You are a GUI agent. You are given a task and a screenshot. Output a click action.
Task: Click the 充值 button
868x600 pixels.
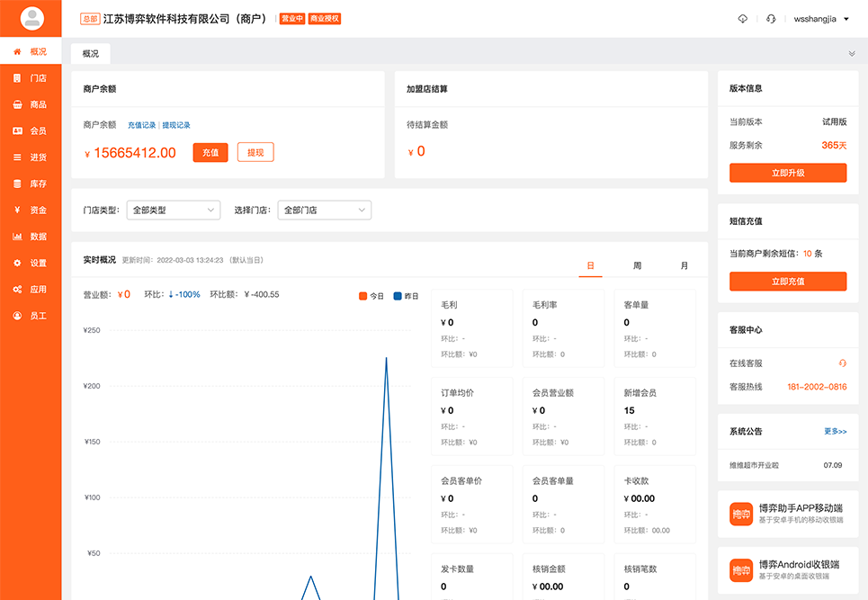[210, 153]
